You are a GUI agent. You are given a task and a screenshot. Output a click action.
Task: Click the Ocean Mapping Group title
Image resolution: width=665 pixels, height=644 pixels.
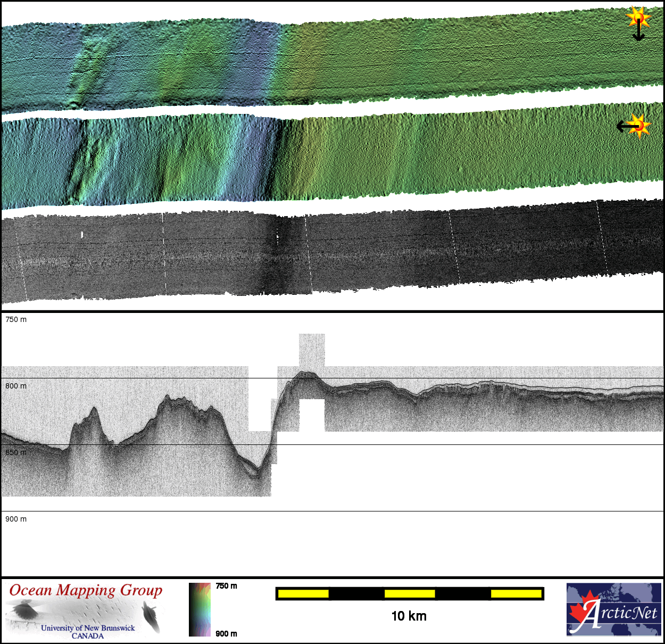[86, 590]
